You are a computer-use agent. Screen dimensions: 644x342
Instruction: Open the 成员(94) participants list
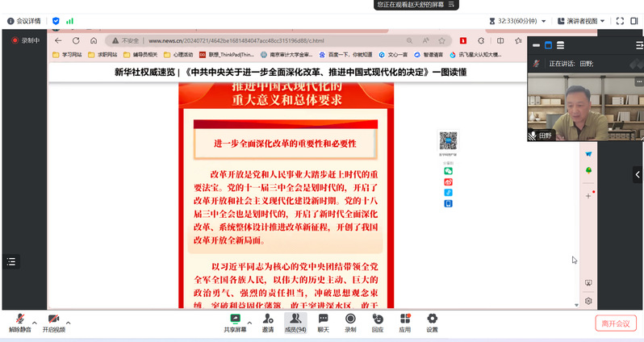pos(295,322)
